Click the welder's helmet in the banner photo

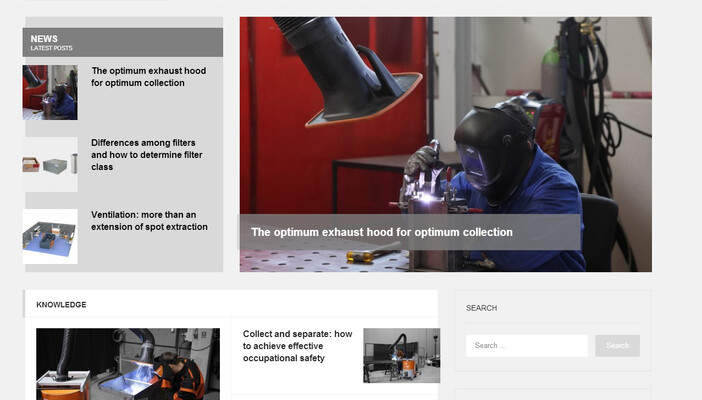click(x=494, y=152)
